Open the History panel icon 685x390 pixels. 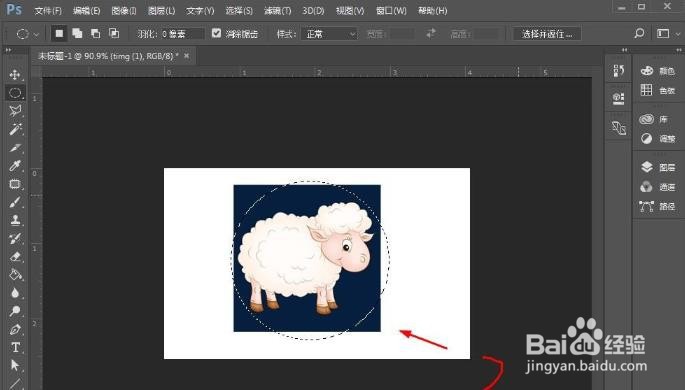coord(619,70)
